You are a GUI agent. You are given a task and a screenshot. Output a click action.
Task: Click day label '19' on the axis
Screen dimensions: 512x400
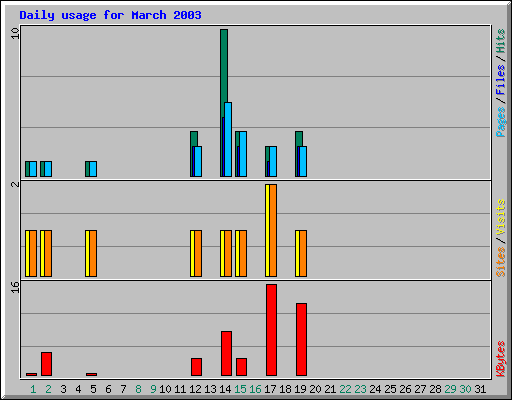point(300,389)
